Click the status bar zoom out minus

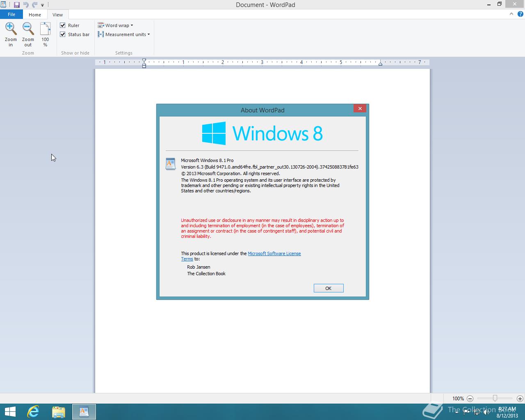pyautogui.click(x=470, y=398)
